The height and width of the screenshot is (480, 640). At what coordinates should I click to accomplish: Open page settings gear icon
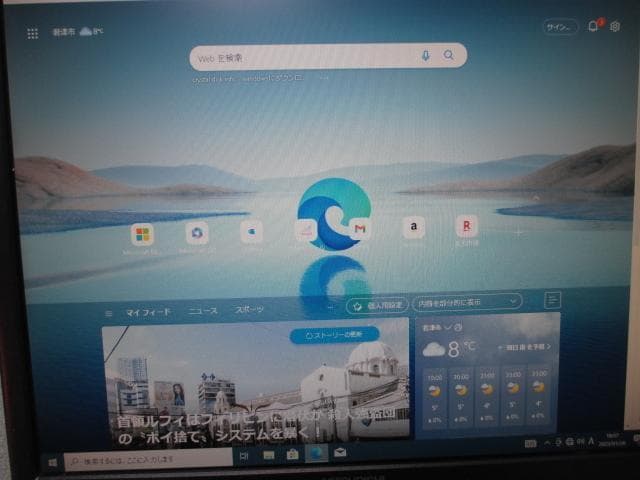(615, 27)
